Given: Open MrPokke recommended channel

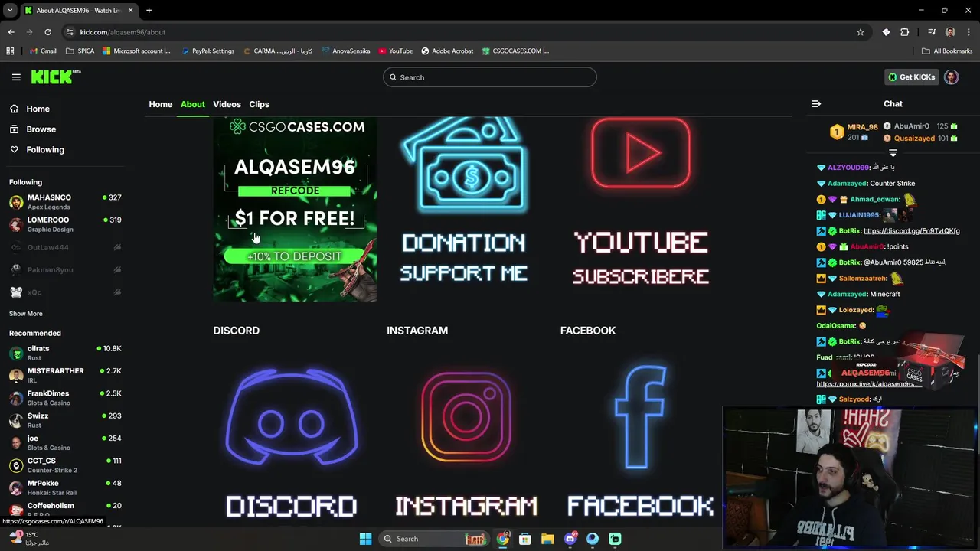Looking at the screenshot, I should [x=65, y=487].
